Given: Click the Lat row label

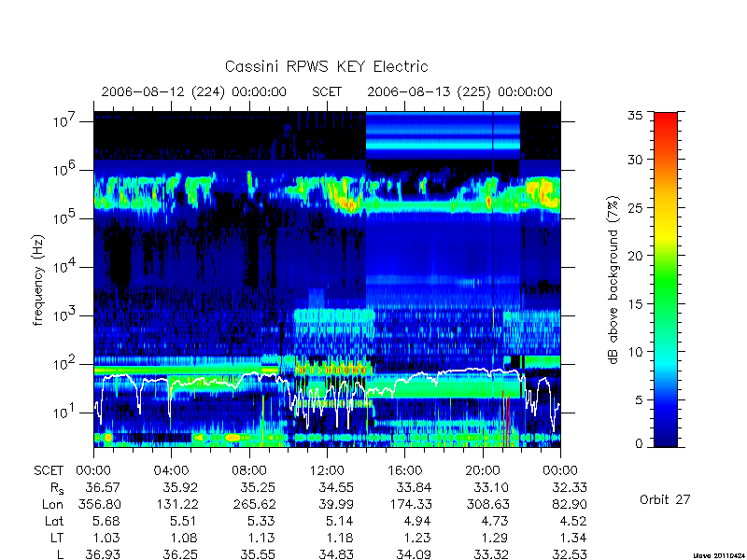Looking at the screenshot, I should point(54,521).
